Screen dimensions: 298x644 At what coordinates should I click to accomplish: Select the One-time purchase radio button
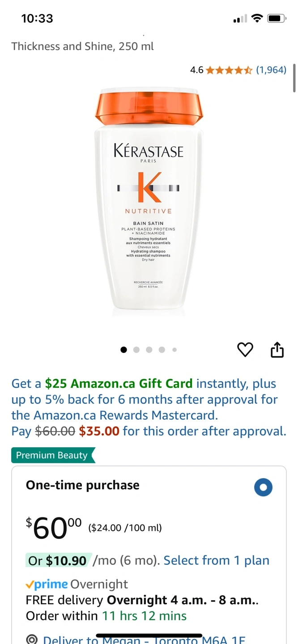[263, 487]
